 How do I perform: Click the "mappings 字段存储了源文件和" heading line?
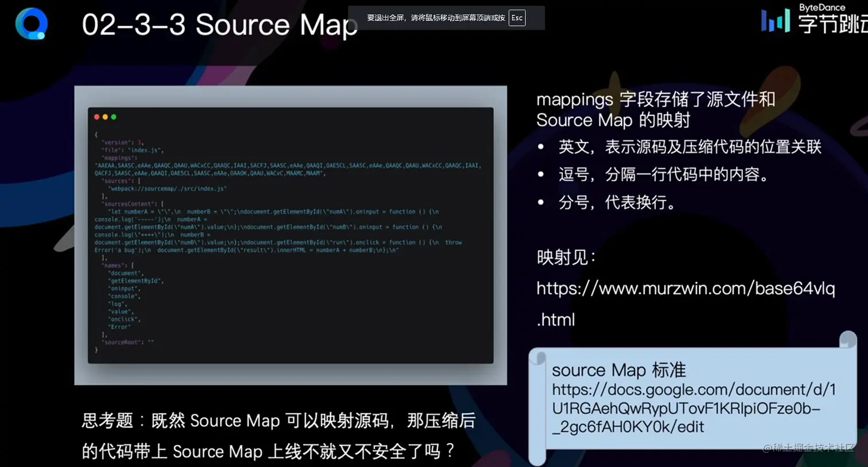(656, 99)
